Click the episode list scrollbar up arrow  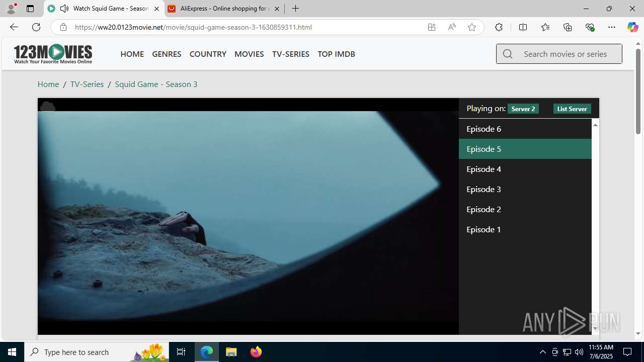(x=595, y=124)
